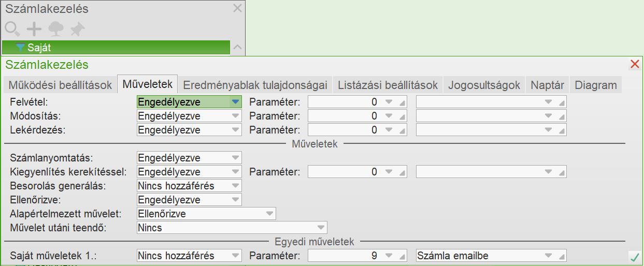Click the filter funnel icon beside Saját
The height and width of the screenshot is (266, 644).
coord(21,48)
